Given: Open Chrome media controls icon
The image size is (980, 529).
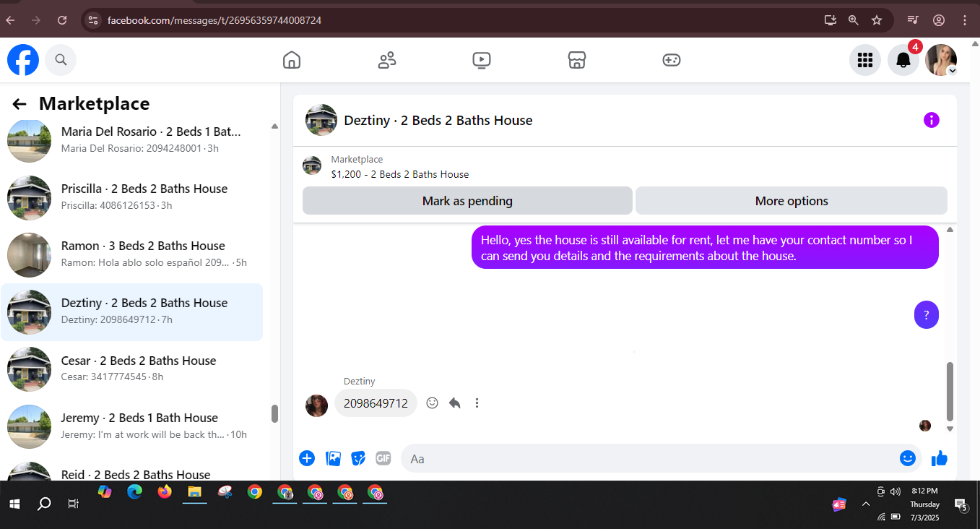Looking at the screenshot, I should [x=913, y=20].
